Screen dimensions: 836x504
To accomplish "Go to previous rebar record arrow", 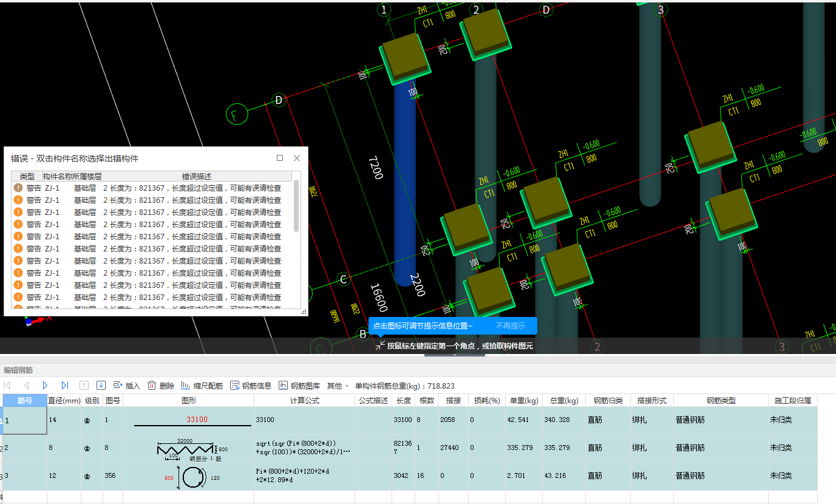I will (26, 386).
